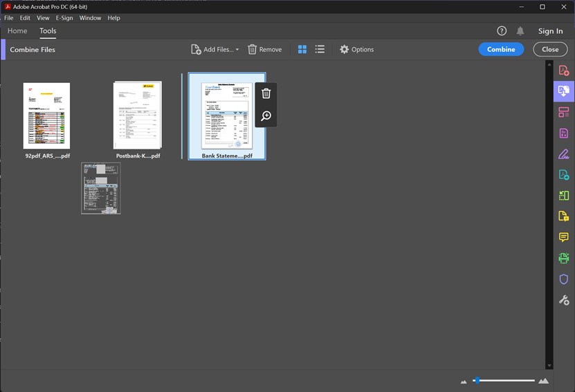The width and height of the screenshot is (575, 392).
Task: Delete Bank Statement file with trash overlay icon
Action: point(266,94)
